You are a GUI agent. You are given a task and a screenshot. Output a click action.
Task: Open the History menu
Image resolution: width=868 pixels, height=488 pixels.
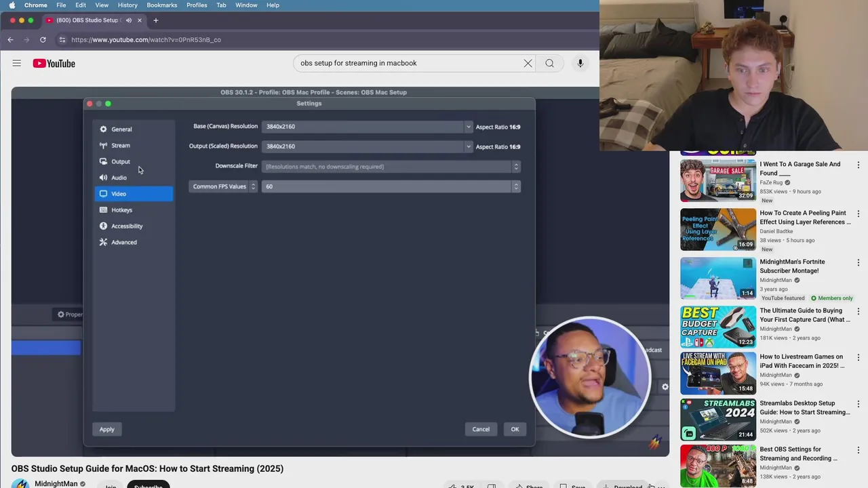[127, 5]
